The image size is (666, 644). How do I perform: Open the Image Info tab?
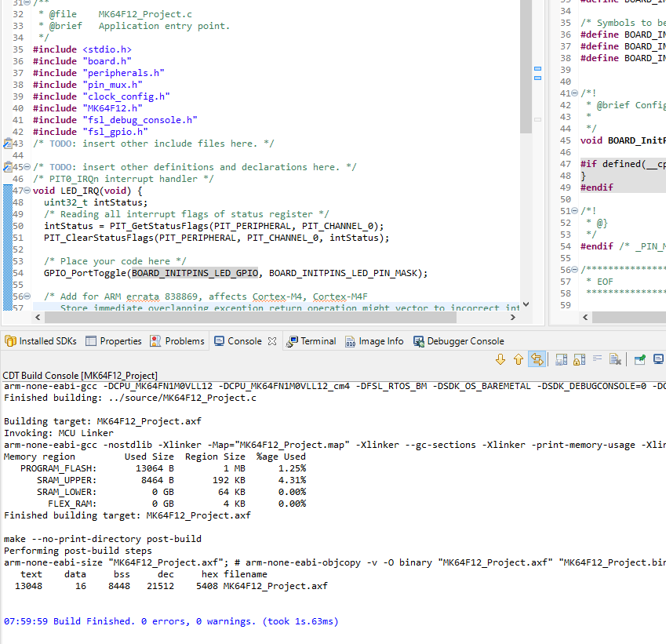click(x=374, y=341)
